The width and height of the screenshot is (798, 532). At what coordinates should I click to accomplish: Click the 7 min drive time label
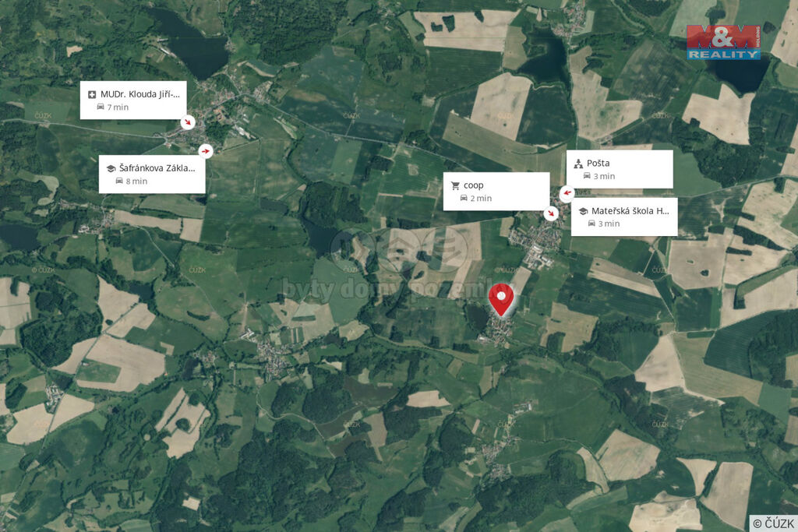(118, 107)
